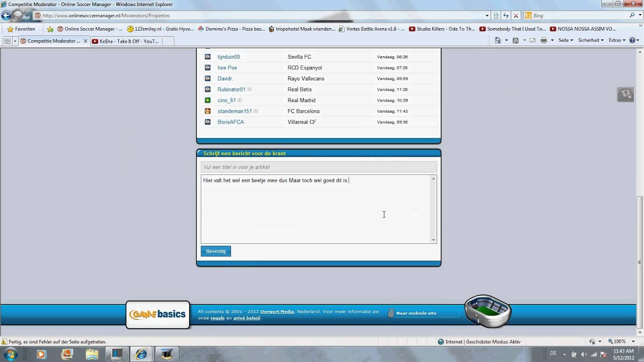Follow the Naar mobiele site link
The height and width of the screenshot is (362, 644).
click(x=416, y=313)
